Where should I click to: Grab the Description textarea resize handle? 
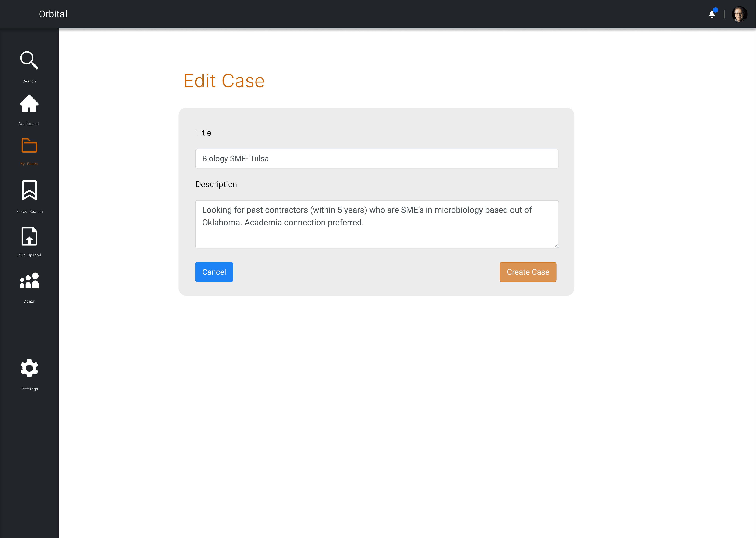tap(556, 246)
